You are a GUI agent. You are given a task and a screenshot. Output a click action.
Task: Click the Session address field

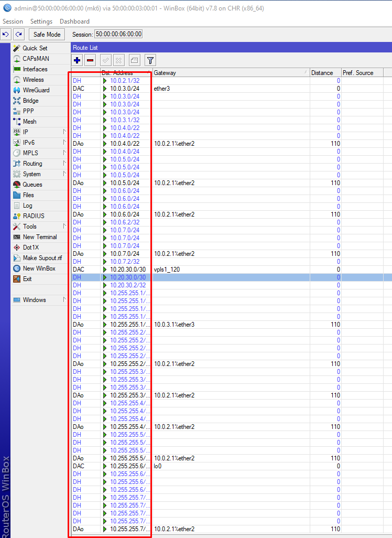(118, 34)
